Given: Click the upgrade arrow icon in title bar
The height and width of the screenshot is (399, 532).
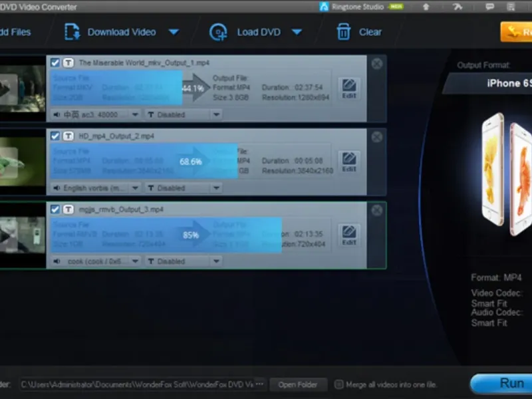Looking at the screenshot, I should (426, 7).
